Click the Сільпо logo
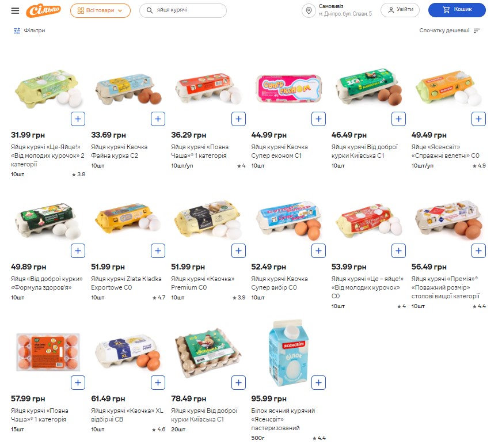Viewport: 502px width, 448px height. tap(43, 10)
